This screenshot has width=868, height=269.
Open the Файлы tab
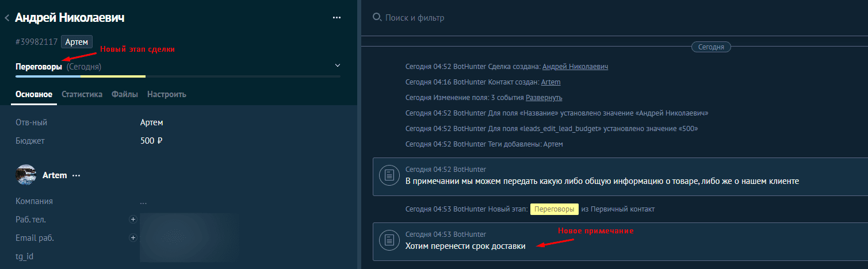click(x=125, y=94)
